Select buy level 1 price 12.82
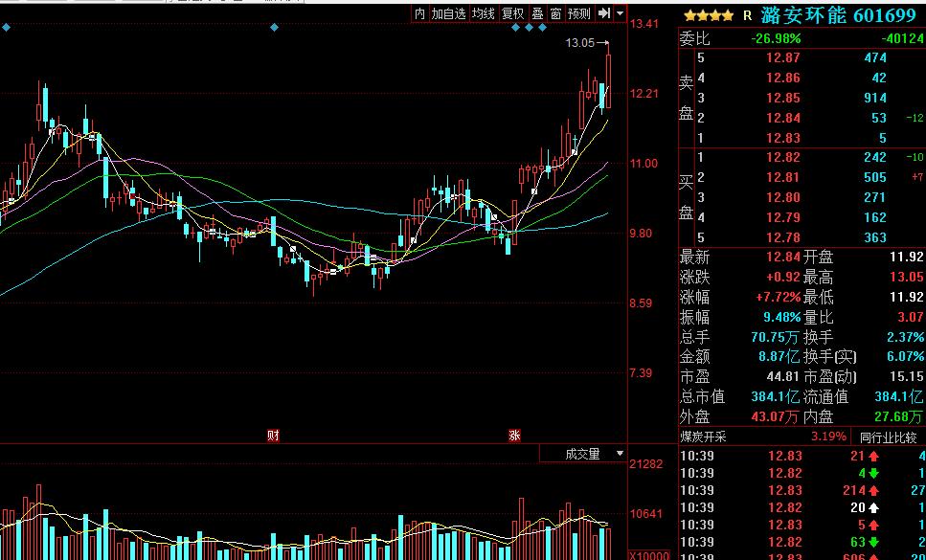 point(783,157)
